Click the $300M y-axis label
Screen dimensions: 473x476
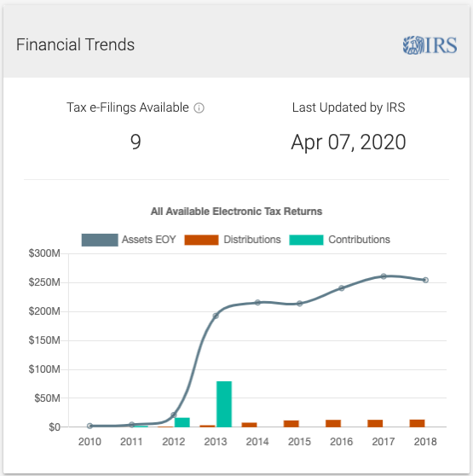click(x=44, y=253)
